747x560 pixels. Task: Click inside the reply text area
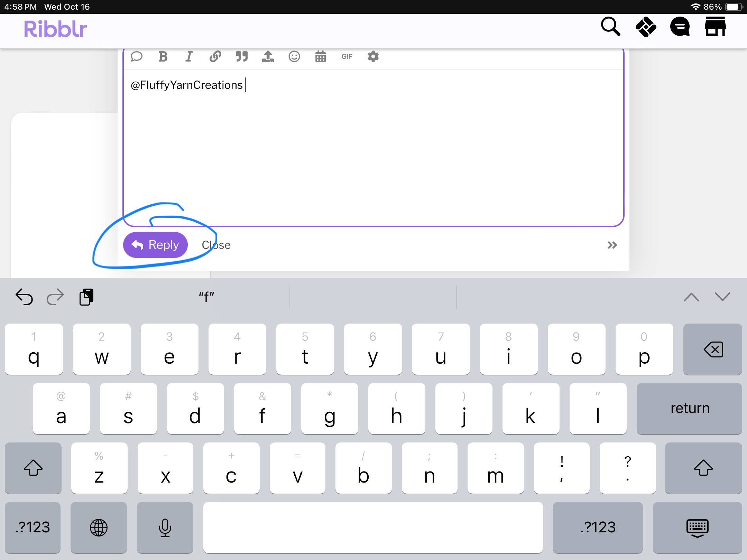[373, 149]
